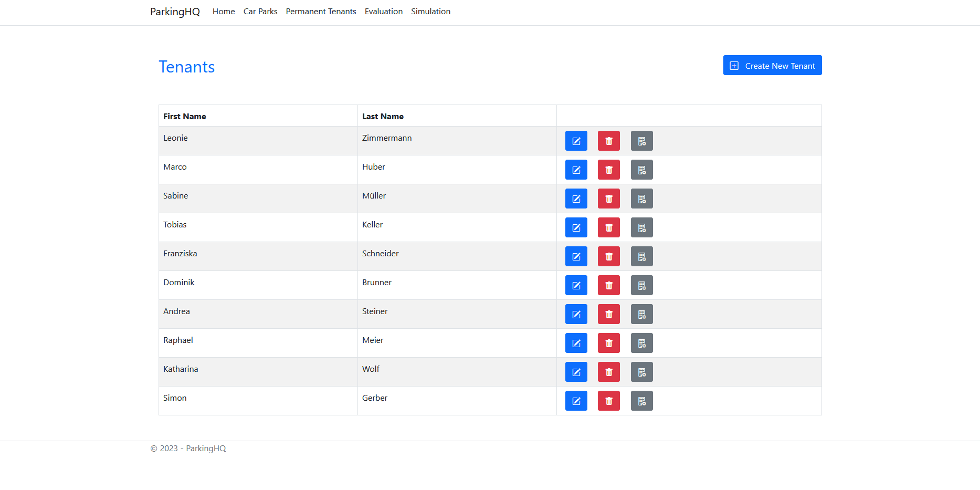Delete tenant Leonie Zimmermann
This screenshot has height=490, width=980.
click(608, 141)
